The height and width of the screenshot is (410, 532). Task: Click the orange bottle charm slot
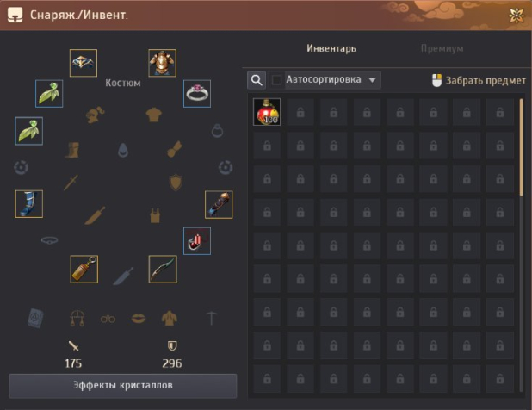tap(84, 269)
